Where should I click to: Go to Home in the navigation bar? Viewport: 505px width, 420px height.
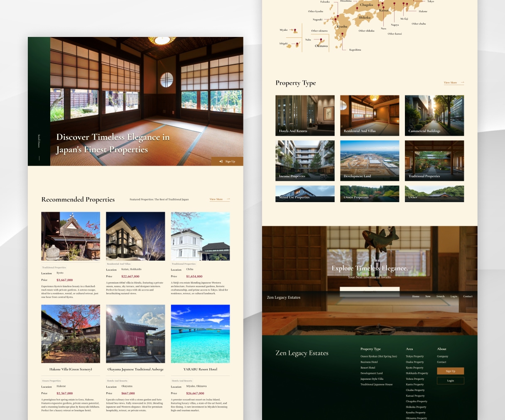(x=416, y=296)
